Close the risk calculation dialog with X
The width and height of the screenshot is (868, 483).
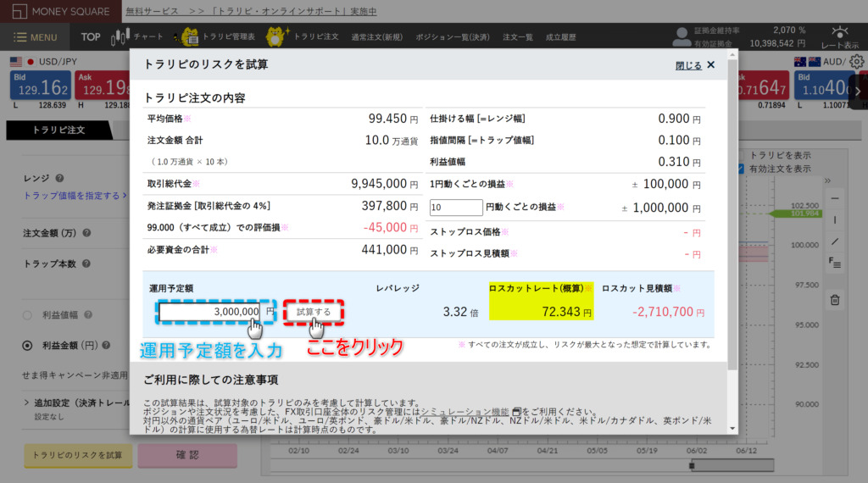711,64
